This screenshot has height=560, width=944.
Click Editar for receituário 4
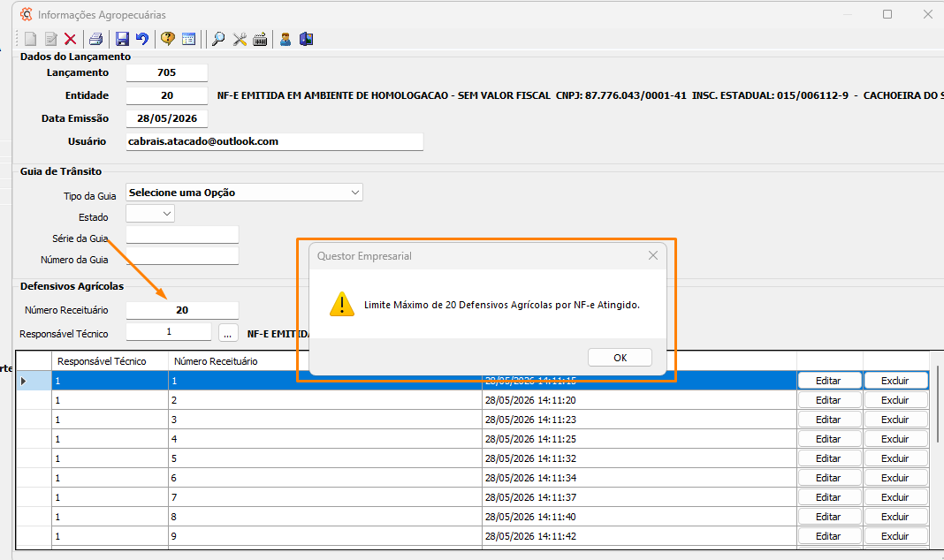829,439
